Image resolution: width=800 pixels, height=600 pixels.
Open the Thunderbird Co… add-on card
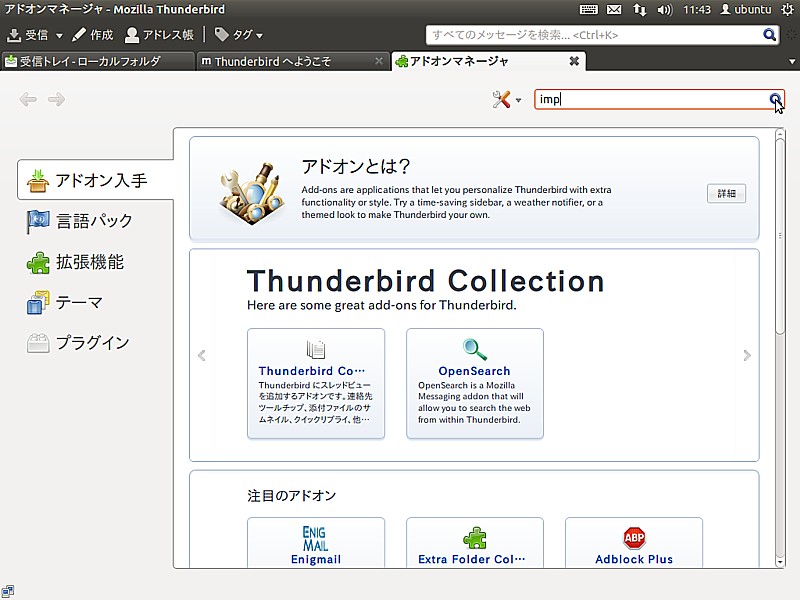(x=316, y=383)
